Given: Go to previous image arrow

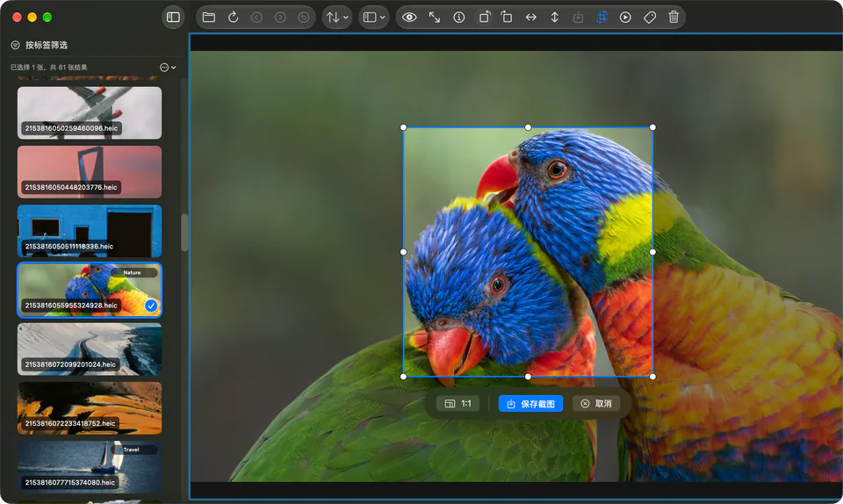Looking at the screenshot, I should coord(256,18).
